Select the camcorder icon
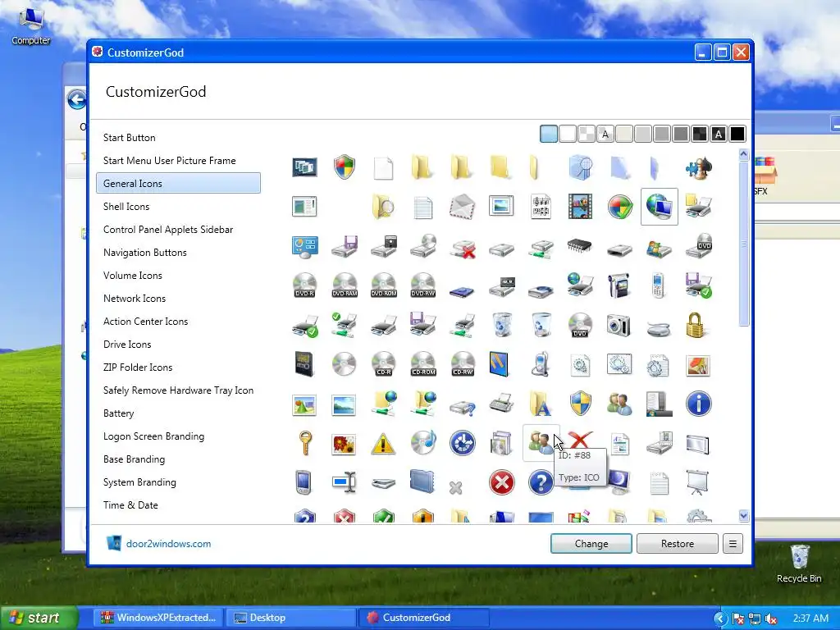This screenshot has width=840, height=630. pos(619,285)
